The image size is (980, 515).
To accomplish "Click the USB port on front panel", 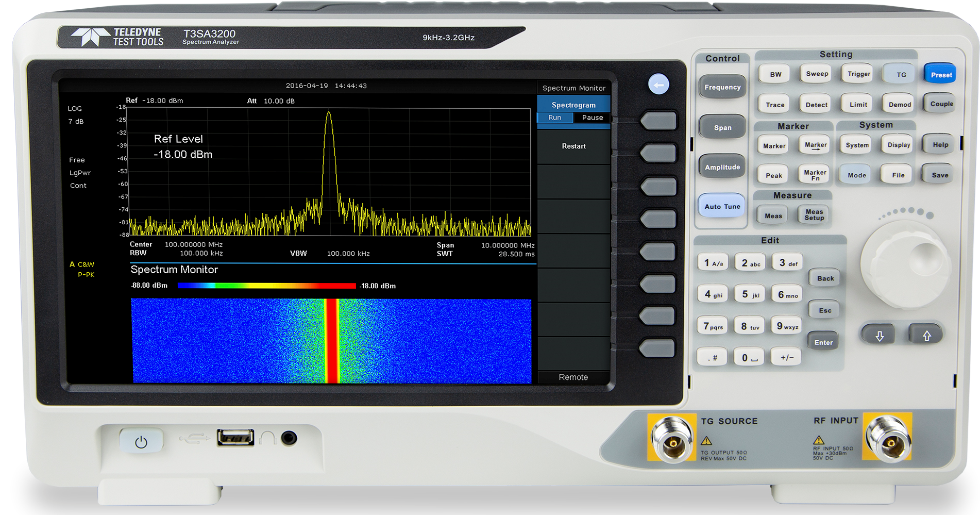I will 235,438.
